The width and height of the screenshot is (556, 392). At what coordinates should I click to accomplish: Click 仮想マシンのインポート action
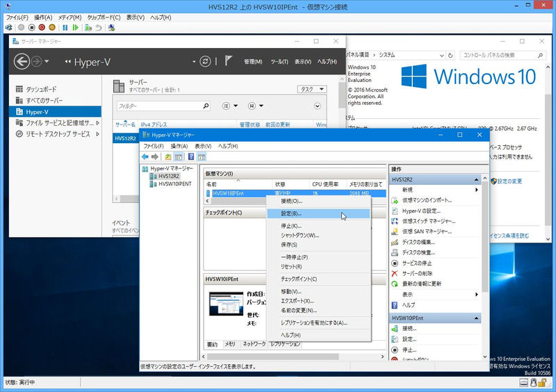[x=427, y=200]
